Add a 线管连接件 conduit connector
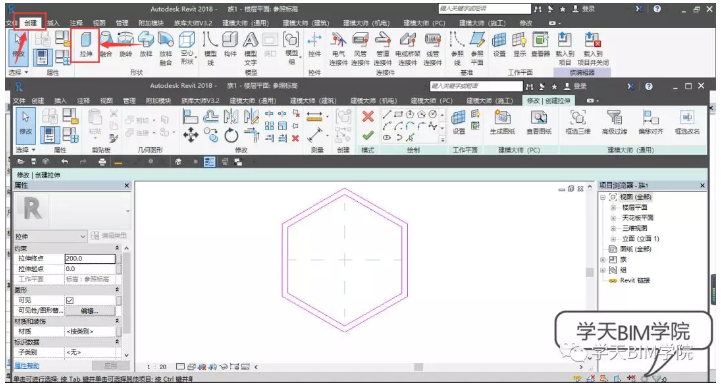Screen dimensions: 721x384 432,48
